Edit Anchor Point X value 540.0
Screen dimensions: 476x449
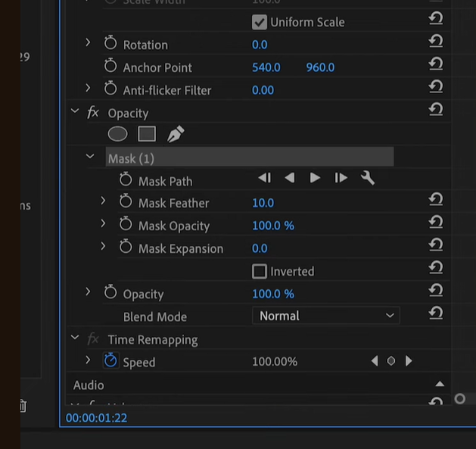[266, 67]
